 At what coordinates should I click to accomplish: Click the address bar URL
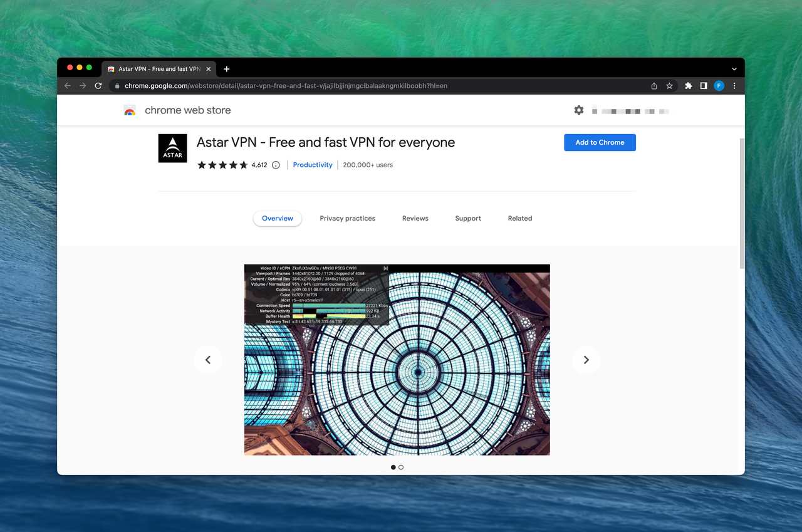(286, 86)
